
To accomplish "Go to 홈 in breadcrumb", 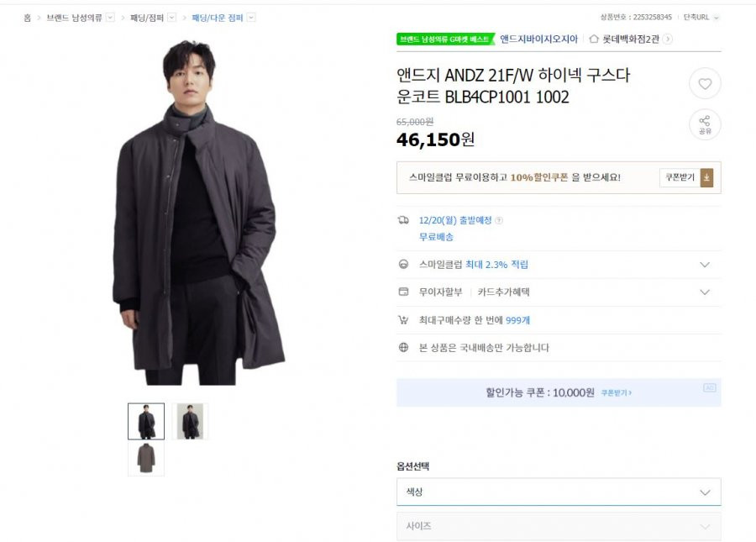I will (27, 18).
